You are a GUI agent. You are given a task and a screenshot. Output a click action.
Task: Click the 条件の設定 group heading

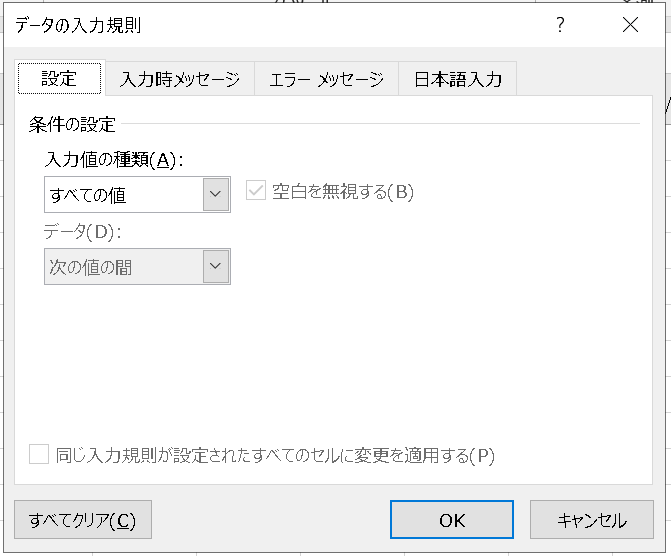pos(72,125)
